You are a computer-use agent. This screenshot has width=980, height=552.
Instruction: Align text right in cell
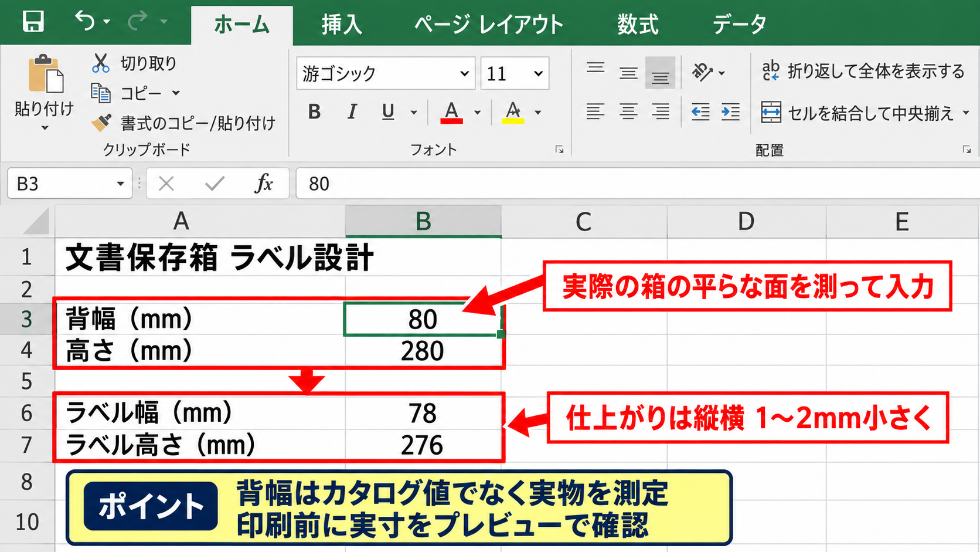coord(661,111)
